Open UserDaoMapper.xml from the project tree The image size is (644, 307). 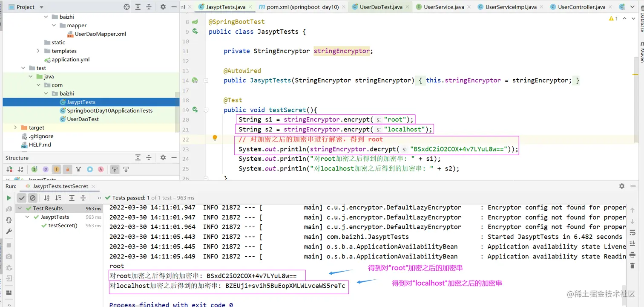101,34
